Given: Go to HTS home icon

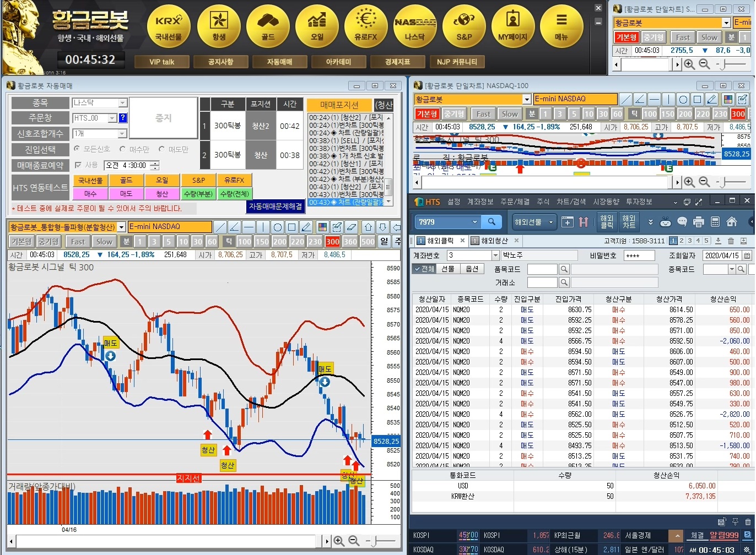Looking at the screenshot, I should 732,222.
